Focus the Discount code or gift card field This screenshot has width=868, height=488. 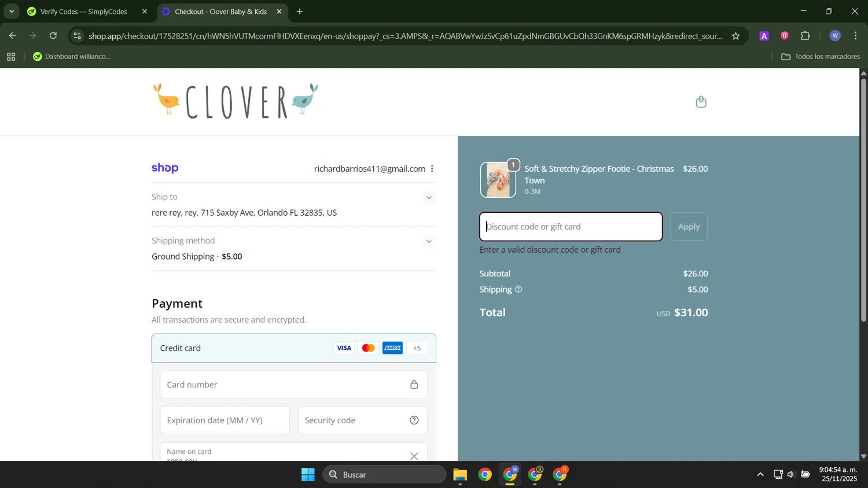pos(571,227)
